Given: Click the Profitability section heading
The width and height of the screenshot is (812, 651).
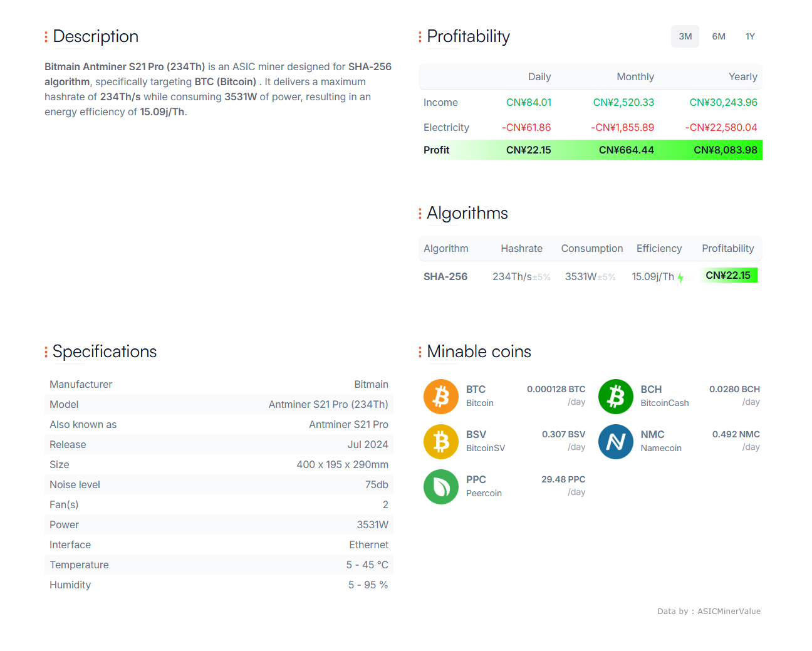Looking at the screenshot, I should [x=468, y=36].
